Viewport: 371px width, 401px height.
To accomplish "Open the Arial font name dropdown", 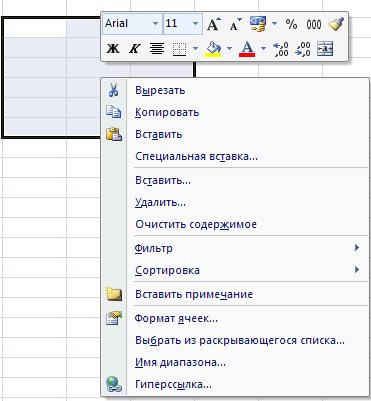I will pyautogui.click(x=155, y=24).
